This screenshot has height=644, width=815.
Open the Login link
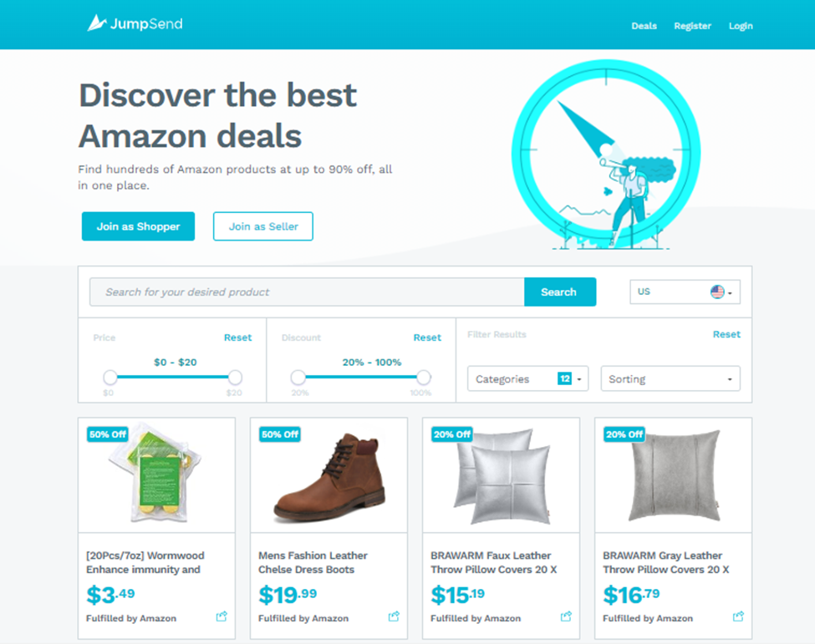point(741,26)
